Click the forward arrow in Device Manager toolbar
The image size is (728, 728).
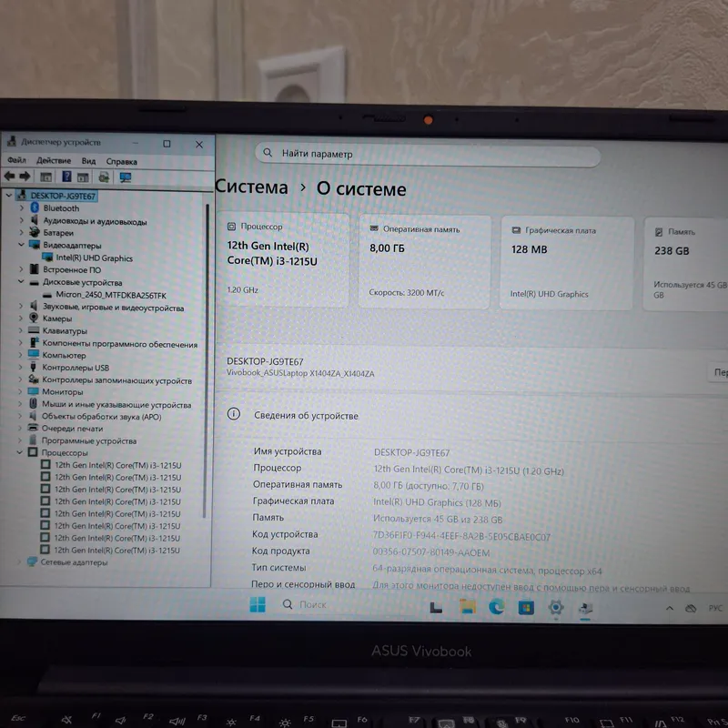point(25,176)
